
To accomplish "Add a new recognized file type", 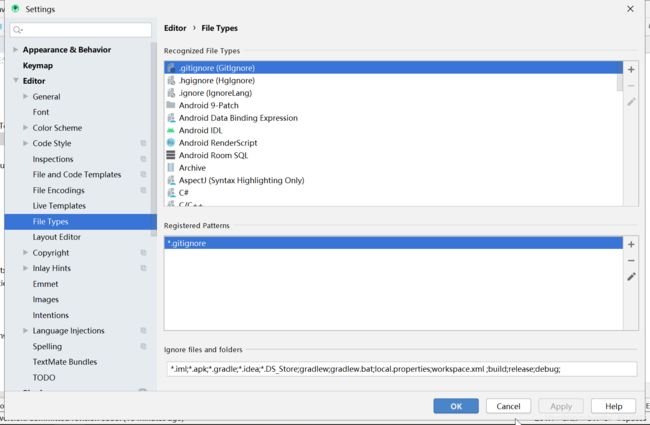I will (631, 70).
